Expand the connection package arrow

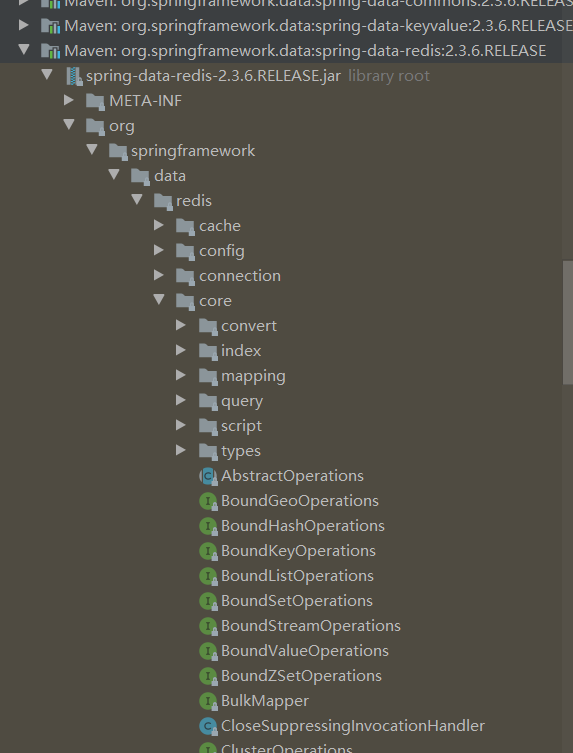point(159,275)
